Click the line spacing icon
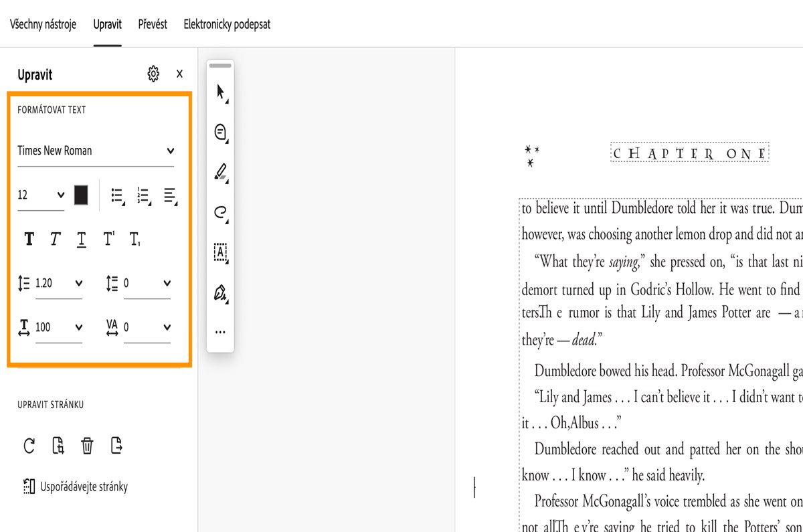 pyautogui.click(x=24, y=284)
